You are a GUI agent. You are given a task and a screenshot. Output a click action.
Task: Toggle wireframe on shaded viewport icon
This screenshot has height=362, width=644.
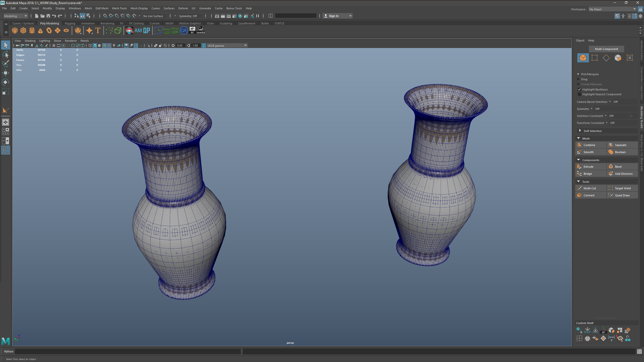tap(105, 46)
